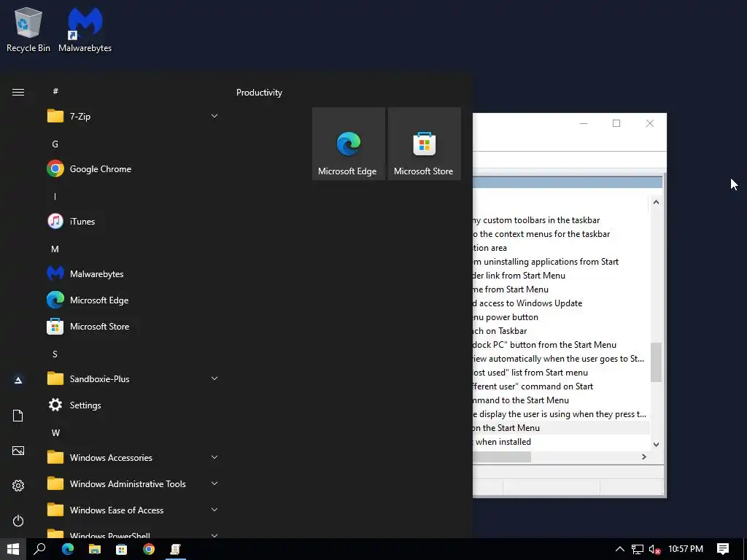Click the taskbar clock showing 10:57 PM

tap(686, 549)
